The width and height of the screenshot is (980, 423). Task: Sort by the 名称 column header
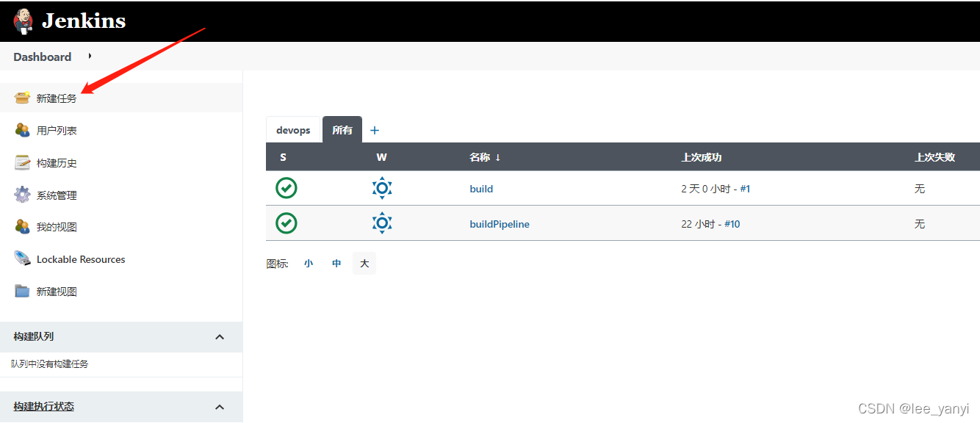[485, 157]
